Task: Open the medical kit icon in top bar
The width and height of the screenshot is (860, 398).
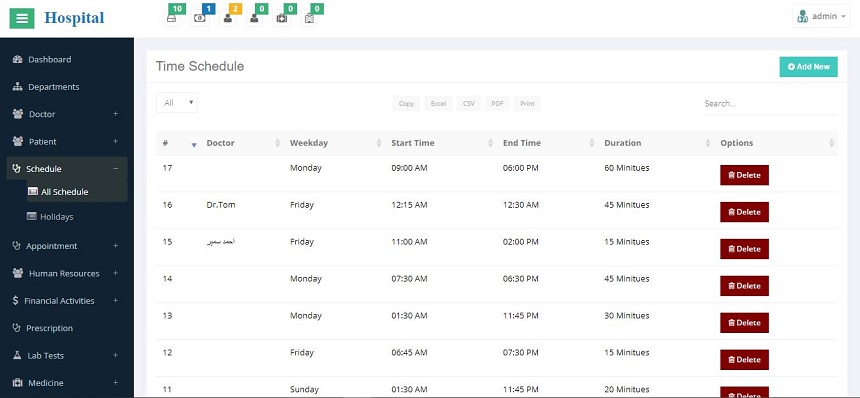Action: [281, 18]
